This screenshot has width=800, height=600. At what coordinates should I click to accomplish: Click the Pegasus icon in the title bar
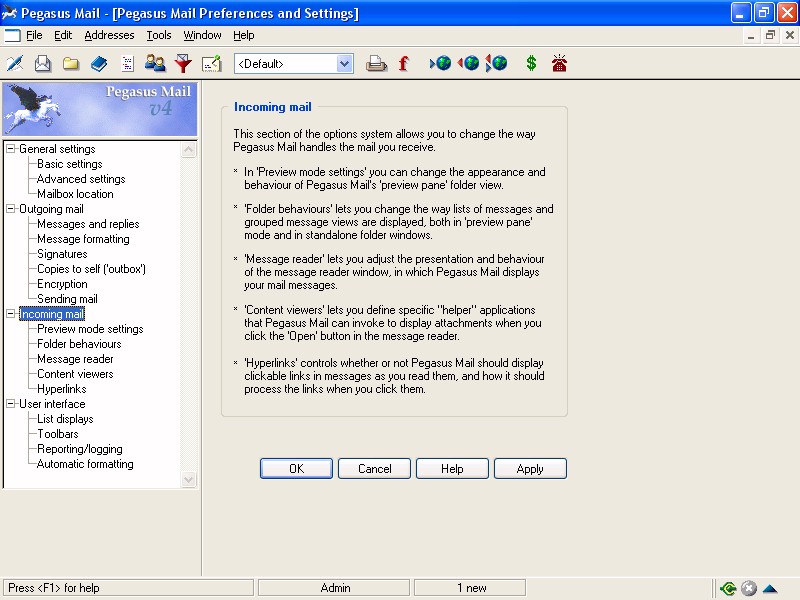9,13
